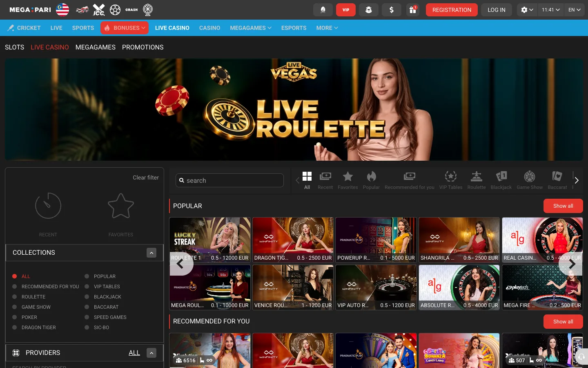
Task: Open the LIVE nav item
Action: [56, 28]
